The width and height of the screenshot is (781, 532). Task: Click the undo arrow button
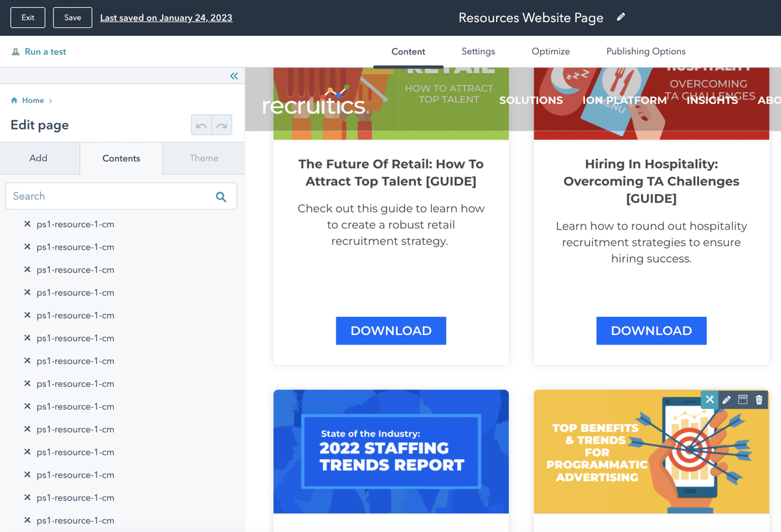[x=201, y=126]
